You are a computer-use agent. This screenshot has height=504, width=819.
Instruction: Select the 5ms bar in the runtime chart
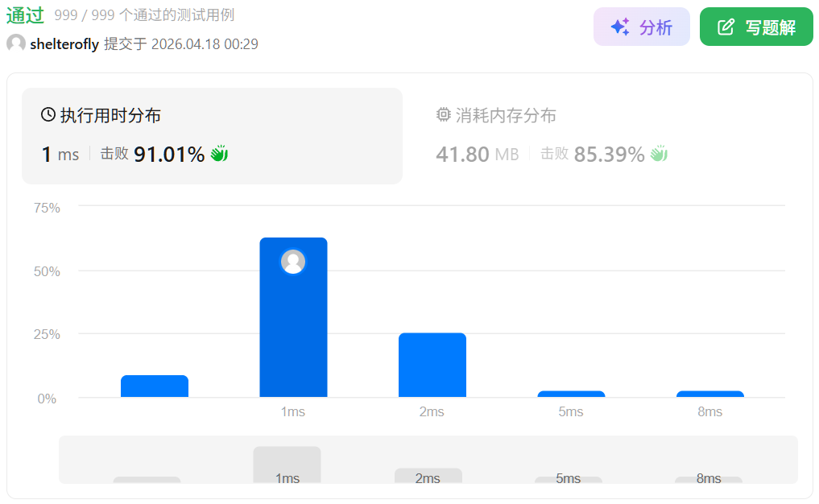coord(571,394)
